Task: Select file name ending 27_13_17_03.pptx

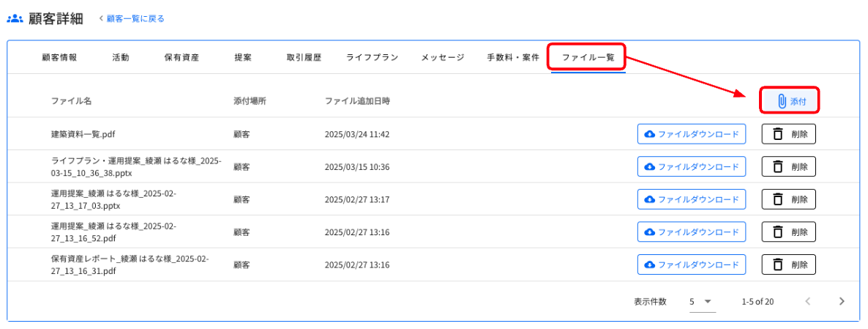Action: [113, 199]
